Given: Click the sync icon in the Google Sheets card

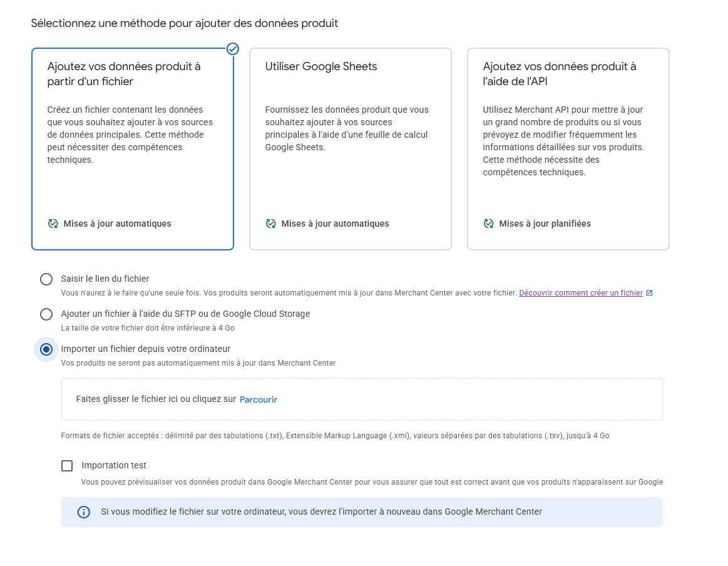Looking at the screenshot, I should (x=271, y=224).
